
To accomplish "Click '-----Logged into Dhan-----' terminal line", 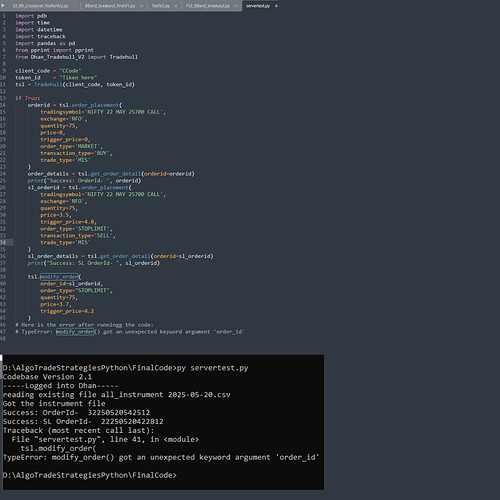I will [60, 386].
